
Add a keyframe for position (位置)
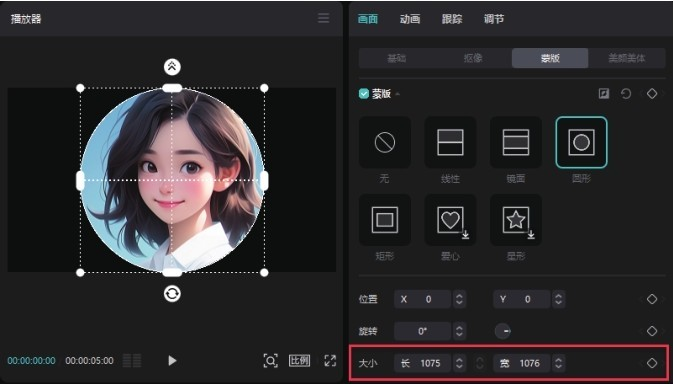pos(652,299)
